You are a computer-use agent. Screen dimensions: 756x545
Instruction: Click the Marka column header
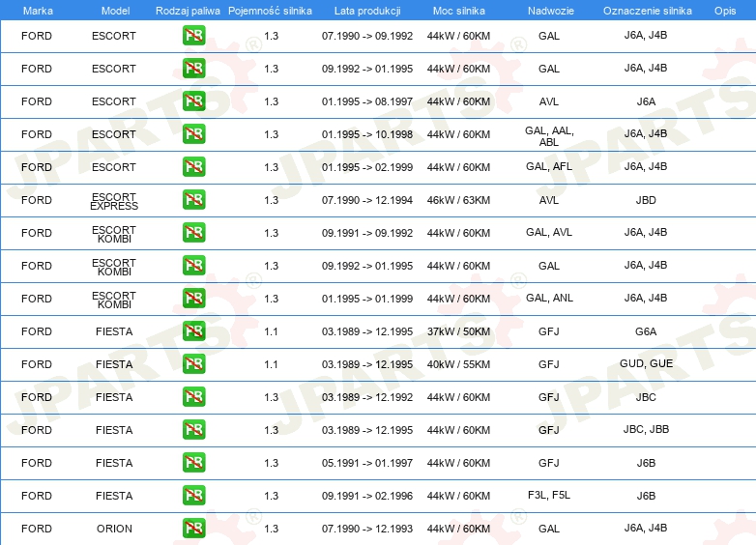point(38,11)
